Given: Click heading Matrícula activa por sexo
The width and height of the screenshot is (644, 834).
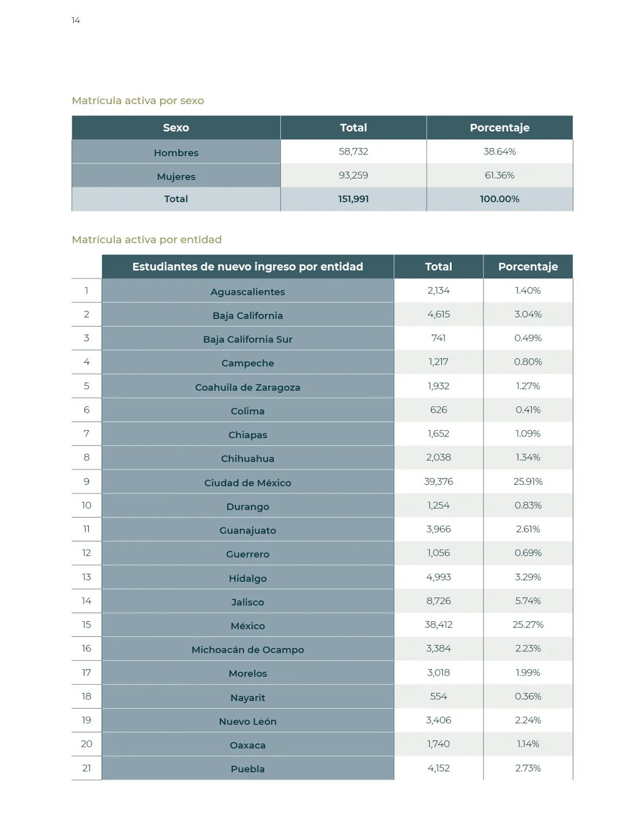Looking at the screenshot, I should (138, 101).
